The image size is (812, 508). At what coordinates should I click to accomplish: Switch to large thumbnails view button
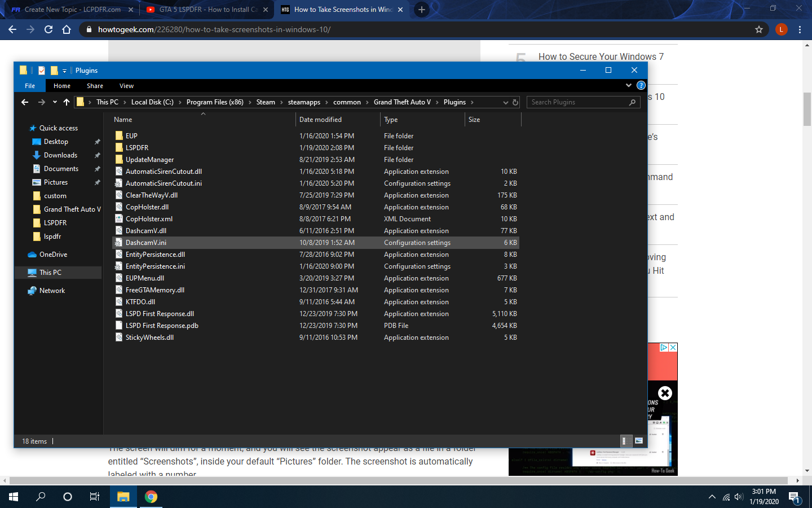pos(639,441)
